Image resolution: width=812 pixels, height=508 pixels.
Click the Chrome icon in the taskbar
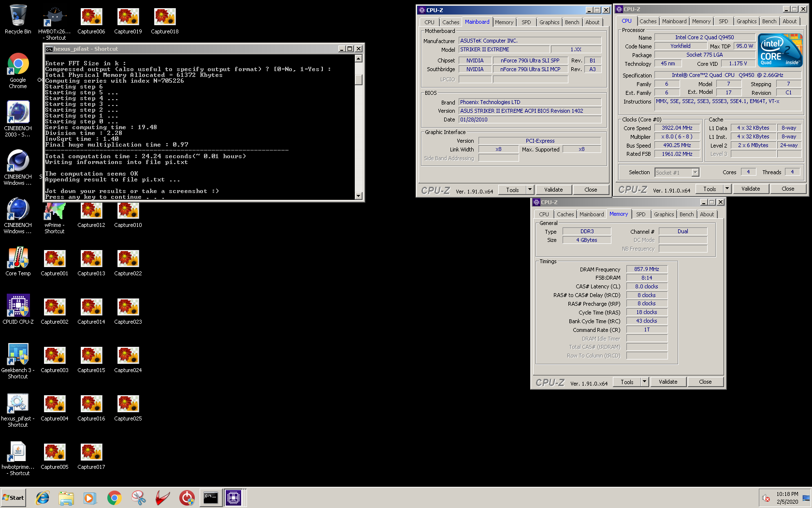point(114,497)
